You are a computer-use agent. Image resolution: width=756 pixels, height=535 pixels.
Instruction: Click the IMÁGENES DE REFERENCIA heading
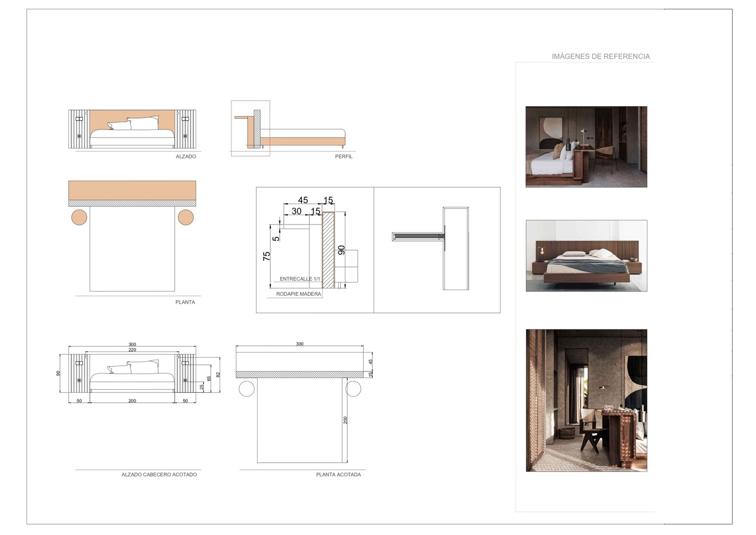pyautogui.click(x=601, y=56)
